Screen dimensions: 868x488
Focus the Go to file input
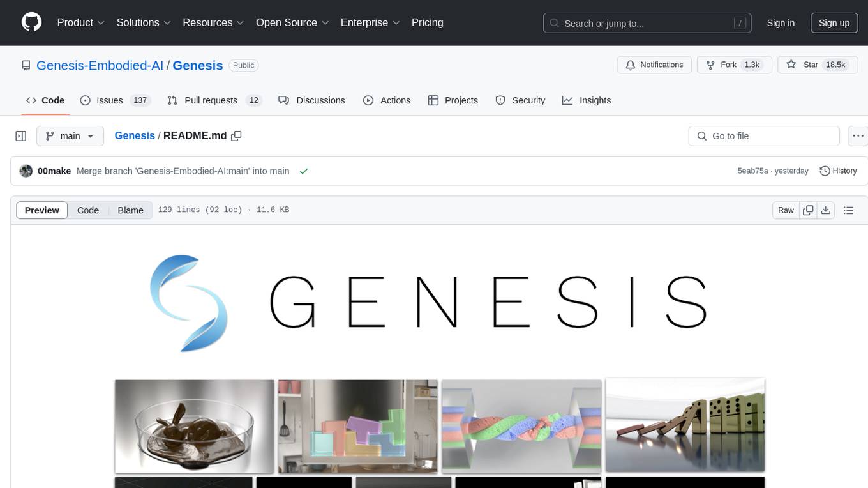click(764, 136)
